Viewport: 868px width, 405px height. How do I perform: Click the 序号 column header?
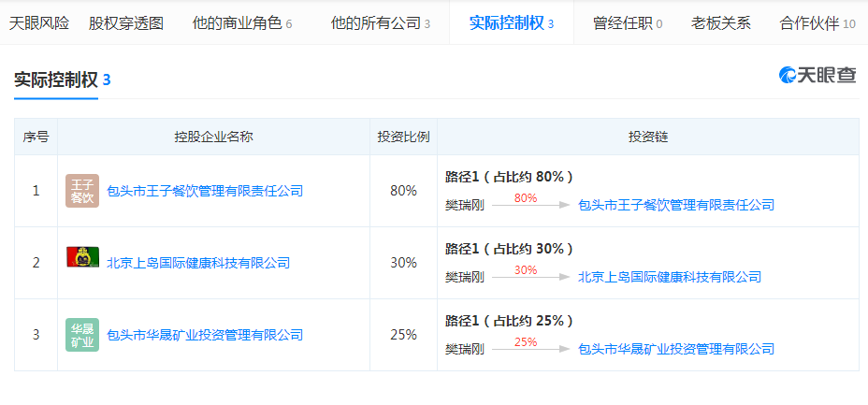(36, 137)
